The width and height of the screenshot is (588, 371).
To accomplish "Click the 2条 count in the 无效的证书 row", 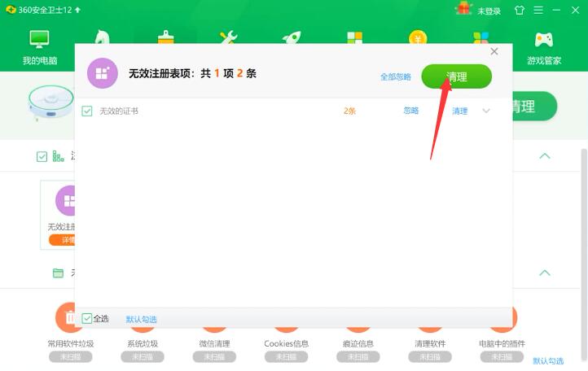I will click(349, 111).
